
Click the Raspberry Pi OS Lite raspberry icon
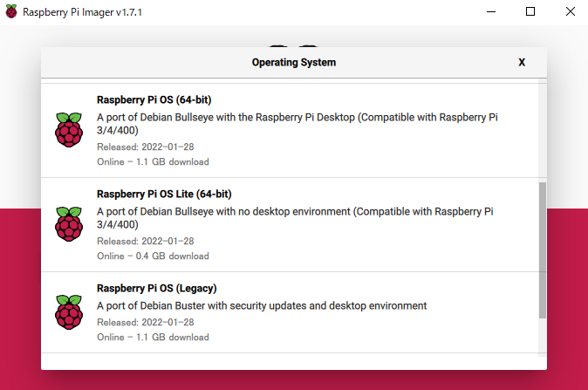(x=69, y=224)
